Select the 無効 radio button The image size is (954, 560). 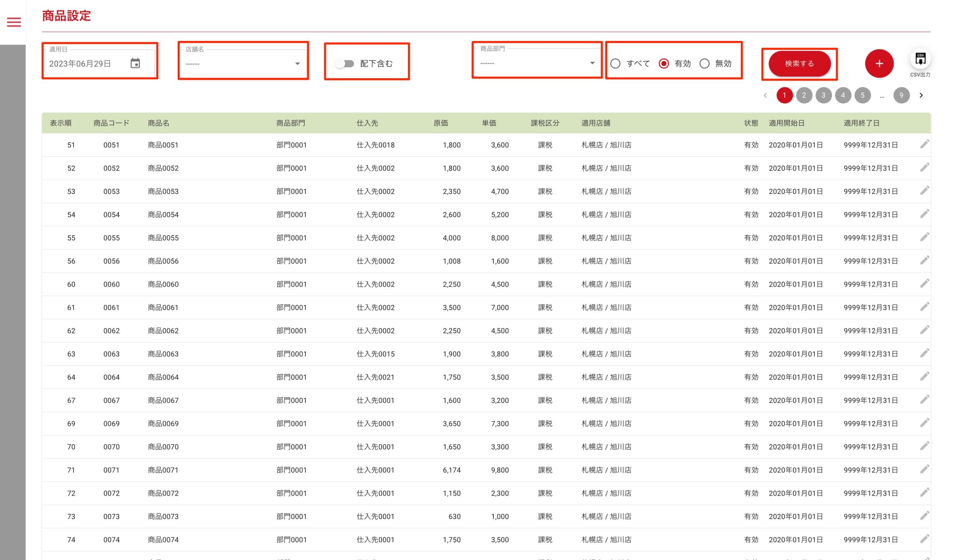tap(704, 64)
